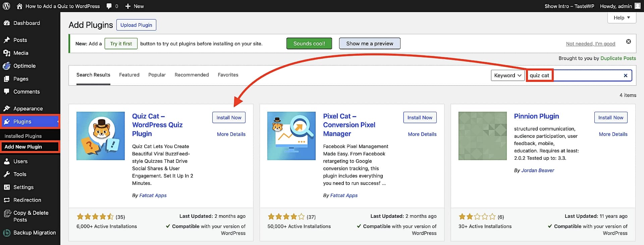Open the Keyword search type dropdown
The image size is (644, 245).
508,76
